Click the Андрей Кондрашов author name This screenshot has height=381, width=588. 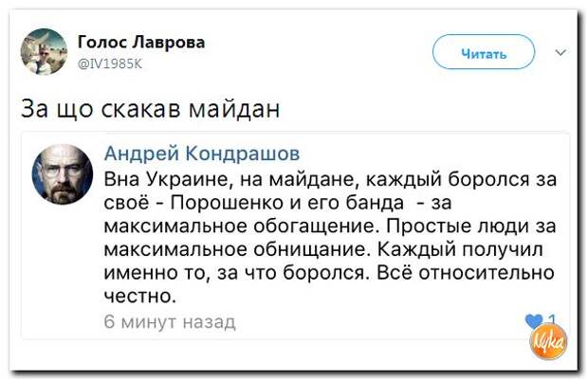[202, 153]
